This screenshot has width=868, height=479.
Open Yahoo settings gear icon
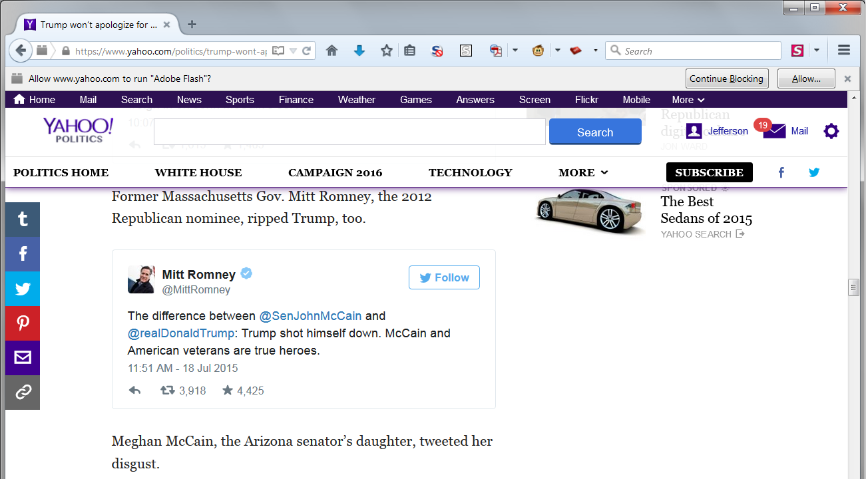[x=831, y=131]
